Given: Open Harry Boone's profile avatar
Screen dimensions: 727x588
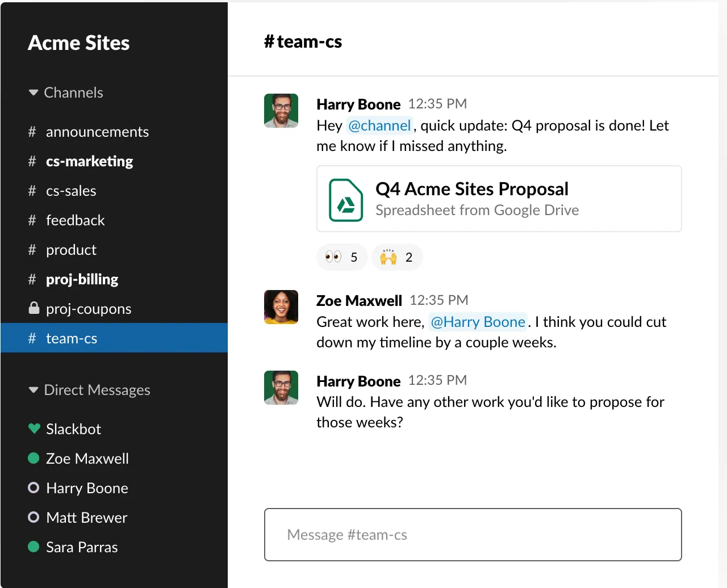Looking at the screenshot, I should pos(281,111).
